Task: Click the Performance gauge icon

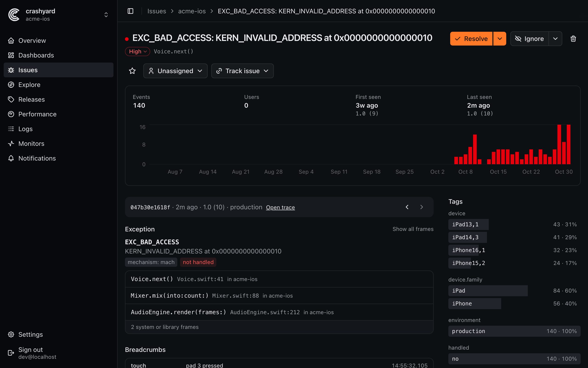Action: 11,114
